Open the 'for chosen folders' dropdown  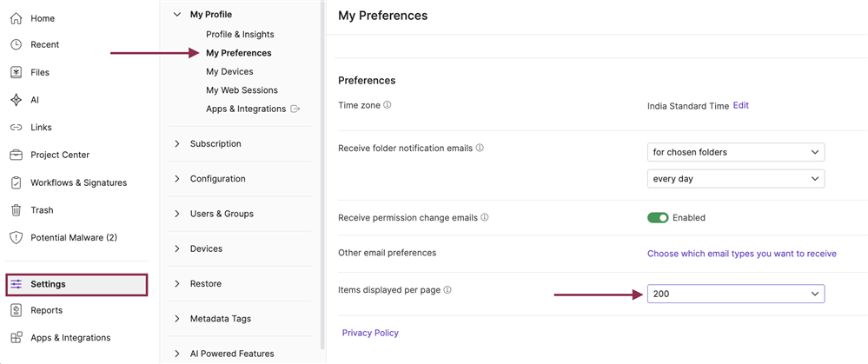(736, 152)
